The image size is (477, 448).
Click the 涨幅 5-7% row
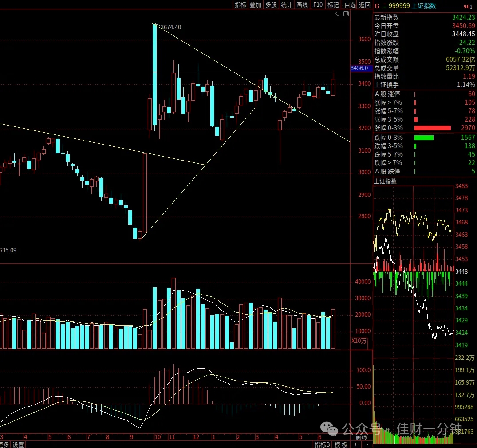click(424, 111)
